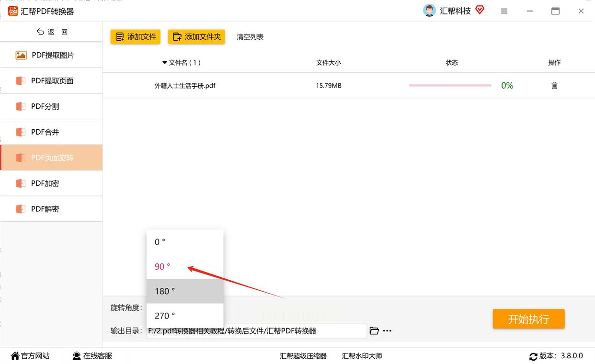Click the 输出目录 path input field
The height and width of the screenshot is (364, 595).
pos(257,330)
